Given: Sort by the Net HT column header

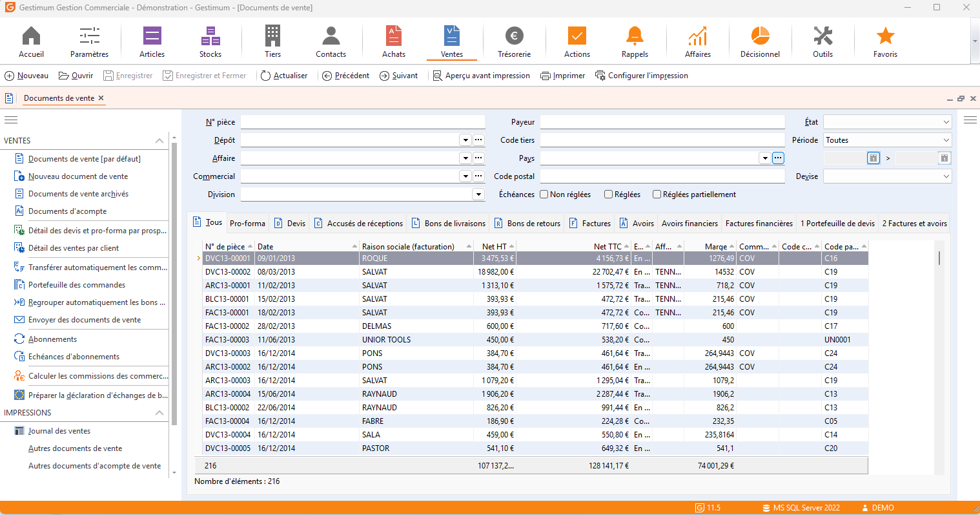Looking at the screenshot, I should pyautogui.click(x=495, y=247).
